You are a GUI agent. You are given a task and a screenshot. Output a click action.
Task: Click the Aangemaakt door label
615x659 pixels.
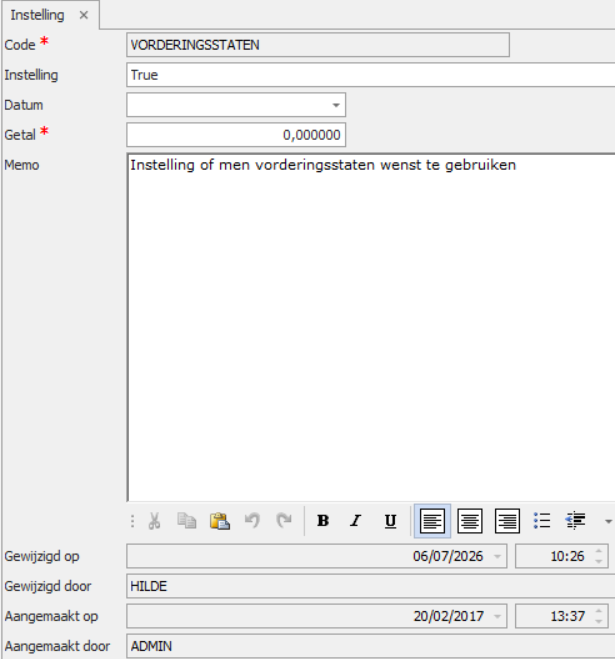tap(57, 646)
